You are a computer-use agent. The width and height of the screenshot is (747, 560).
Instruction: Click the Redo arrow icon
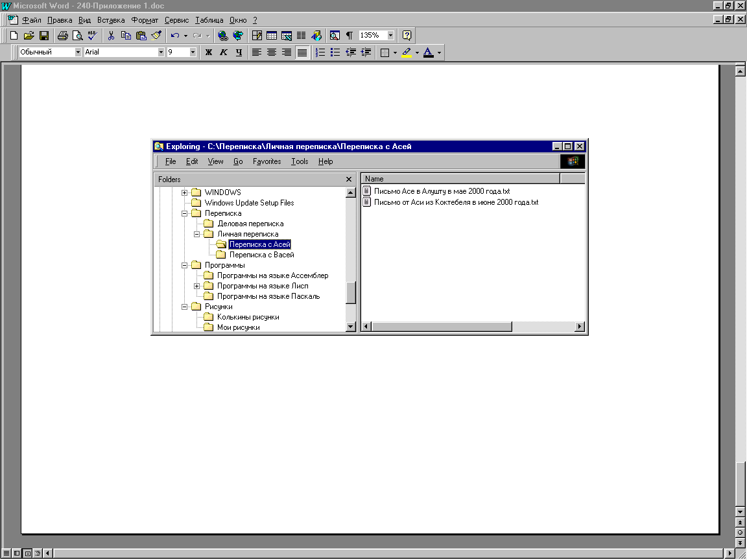(197, 35)
